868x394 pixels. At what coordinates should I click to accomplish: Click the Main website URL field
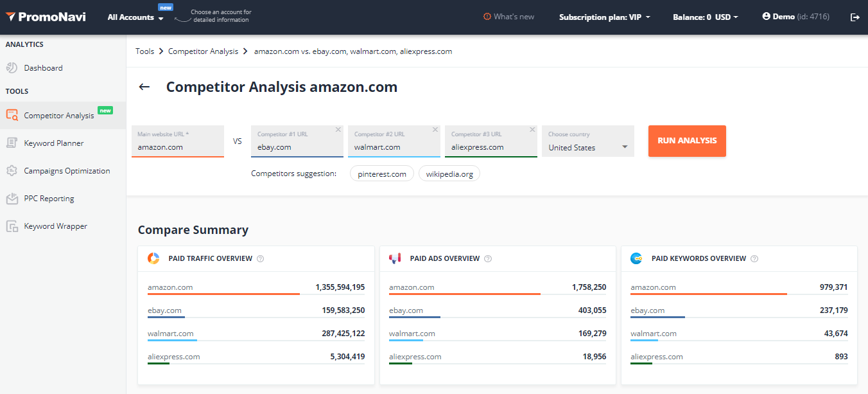click(178, 147)
